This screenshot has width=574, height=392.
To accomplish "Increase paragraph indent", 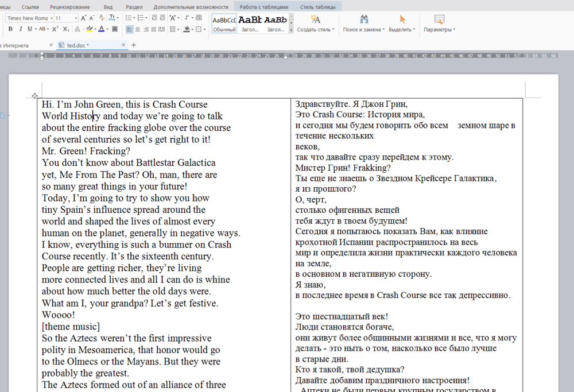I will [162, 18].
